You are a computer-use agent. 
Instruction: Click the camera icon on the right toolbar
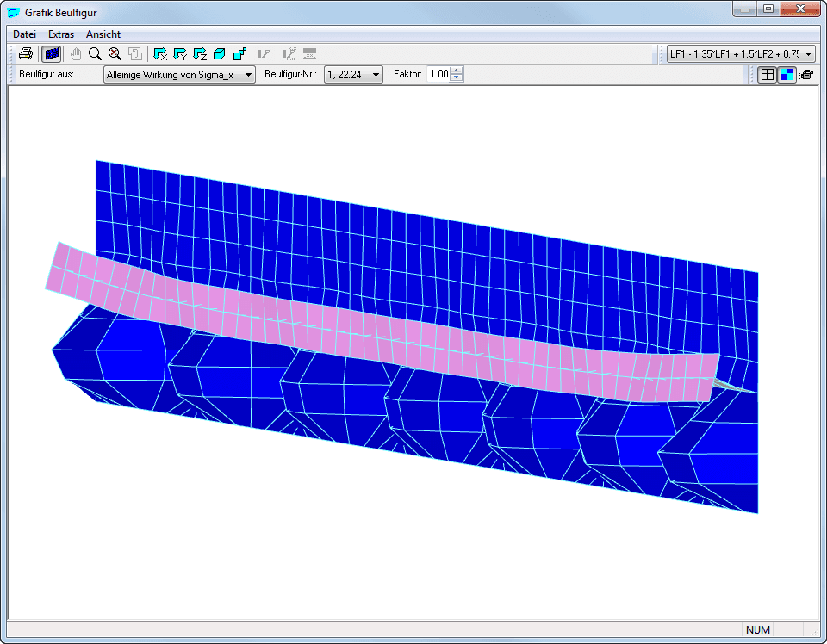pyautogui.click(x=806, y=75)
